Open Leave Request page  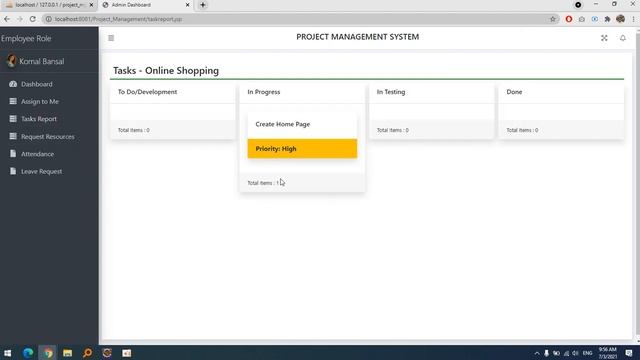pos(42,172)
